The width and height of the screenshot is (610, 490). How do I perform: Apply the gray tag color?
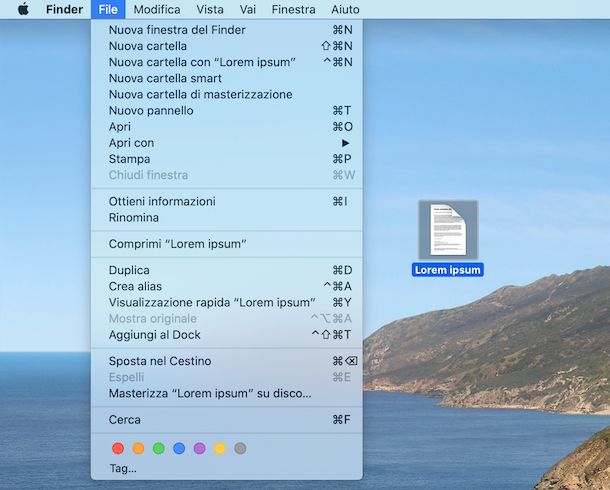[x=240, y=448]
